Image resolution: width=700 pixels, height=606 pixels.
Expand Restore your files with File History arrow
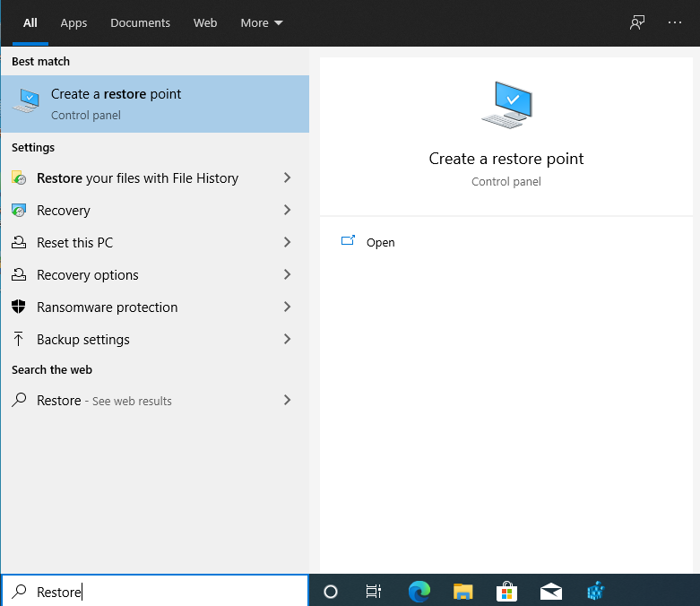pyautogui.click(x=287, y=178)
